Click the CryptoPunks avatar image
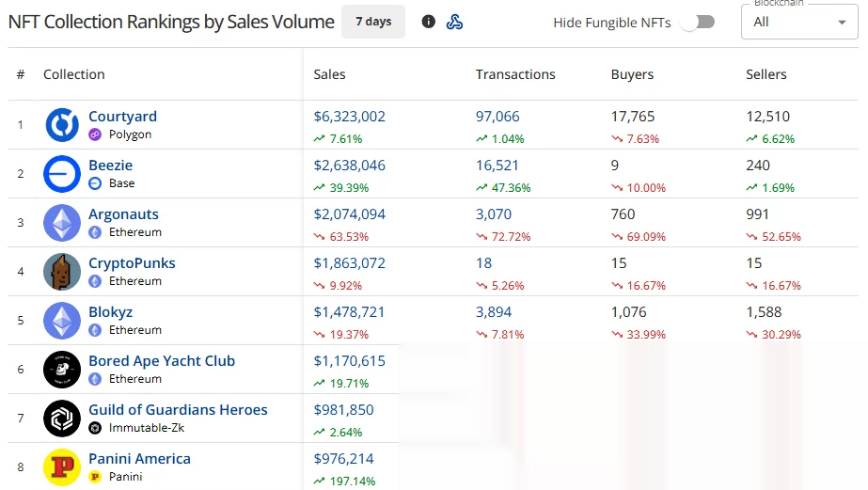The image size is (868, 490). click(x=62, y=271)
